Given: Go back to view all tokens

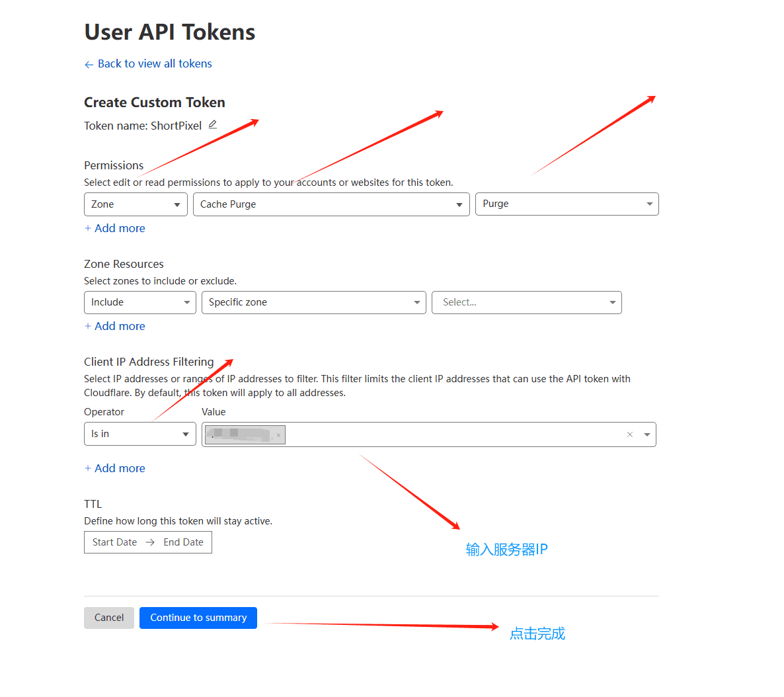Looking at the screenshot, I should coord(148,63).
